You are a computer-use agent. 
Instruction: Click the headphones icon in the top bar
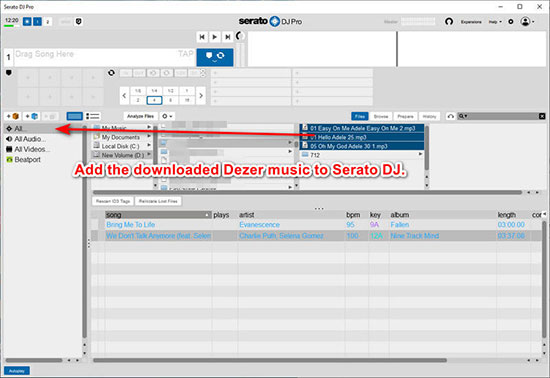[449, 22]
